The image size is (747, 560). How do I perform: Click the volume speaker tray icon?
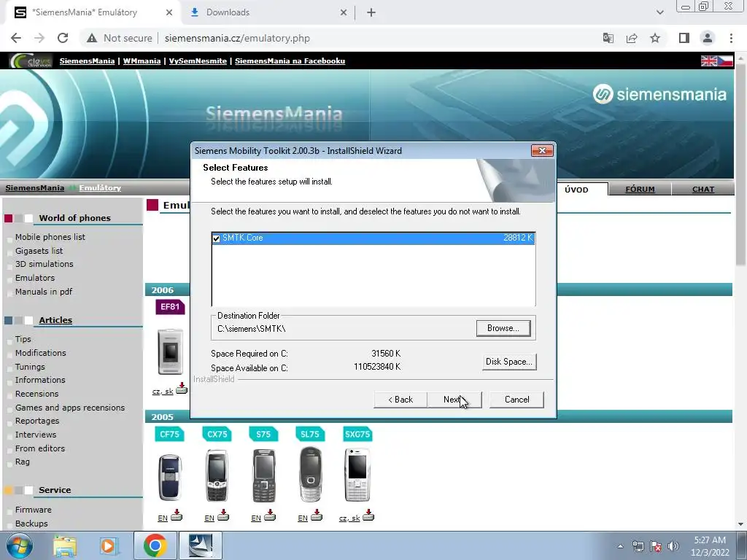click(673, 546)
